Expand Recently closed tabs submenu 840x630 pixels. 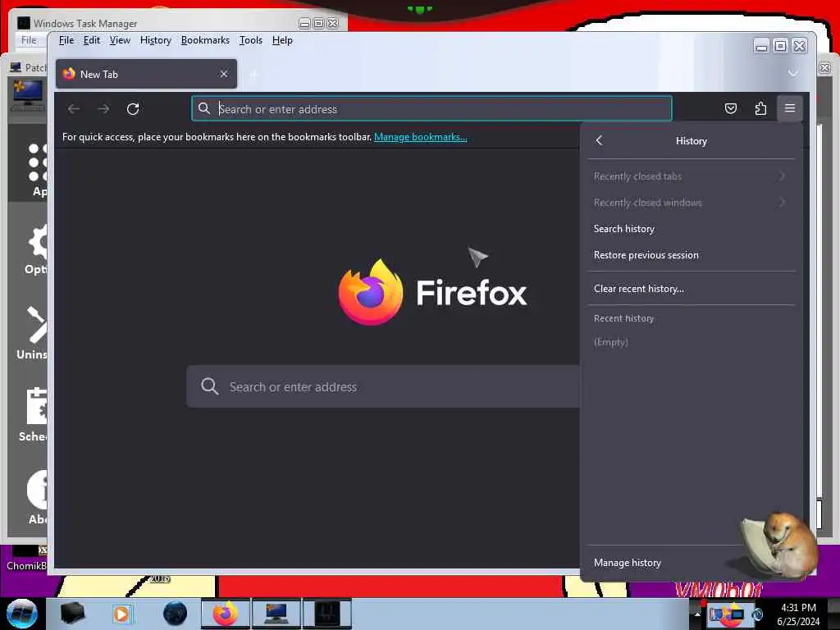point(691,176)
